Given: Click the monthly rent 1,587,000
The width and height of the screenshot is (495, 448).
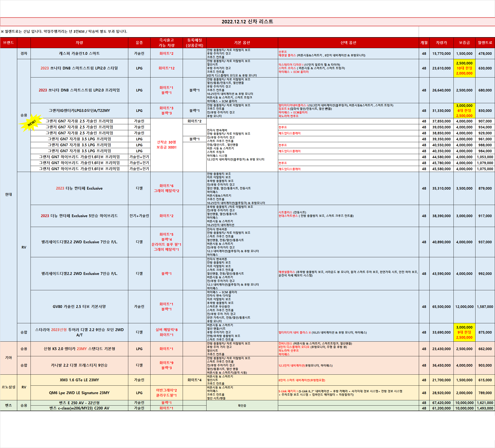Looking at the screenshot, I should click(485, 307).
